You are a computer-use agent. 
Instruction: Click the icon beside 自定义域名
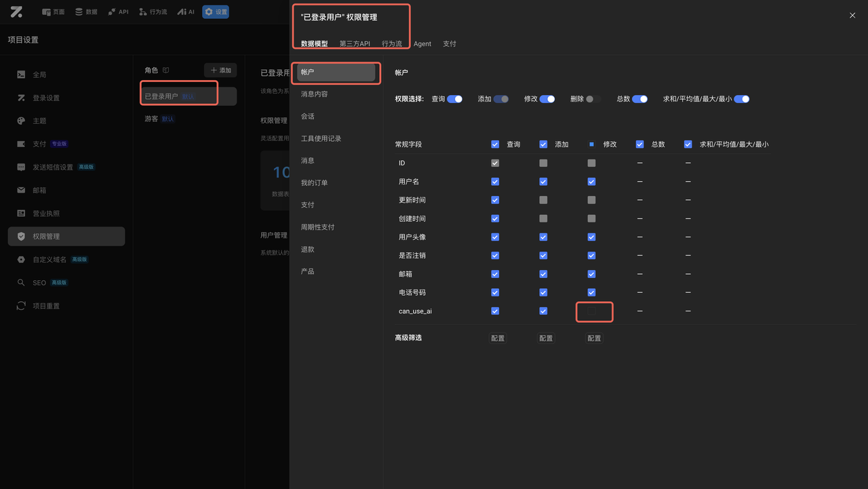pyautogui.click(x=21, y=259)
